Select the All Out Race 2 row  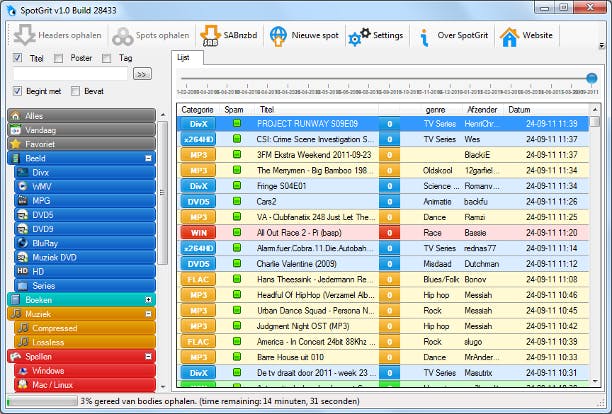point(383,233)
